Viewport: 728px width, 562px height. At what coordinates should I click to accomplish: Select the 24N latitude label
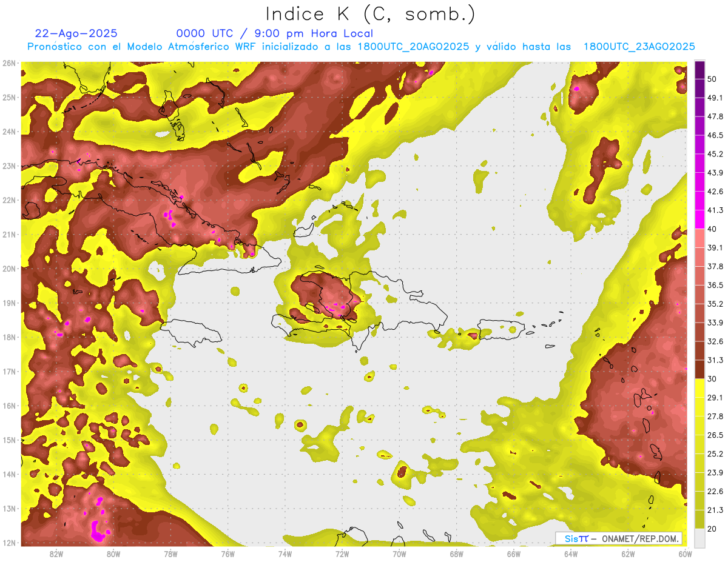pyautogui.click(x=9, y=132)
